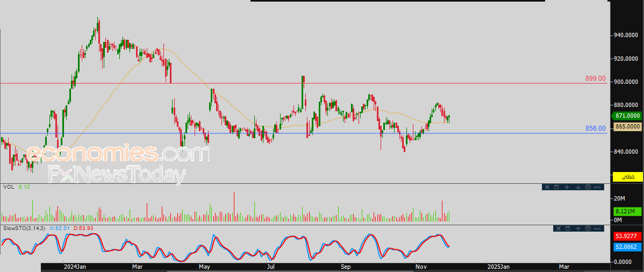
Task: Click the blue 52.0062 stochastic tag
Action: click(627, 247)
